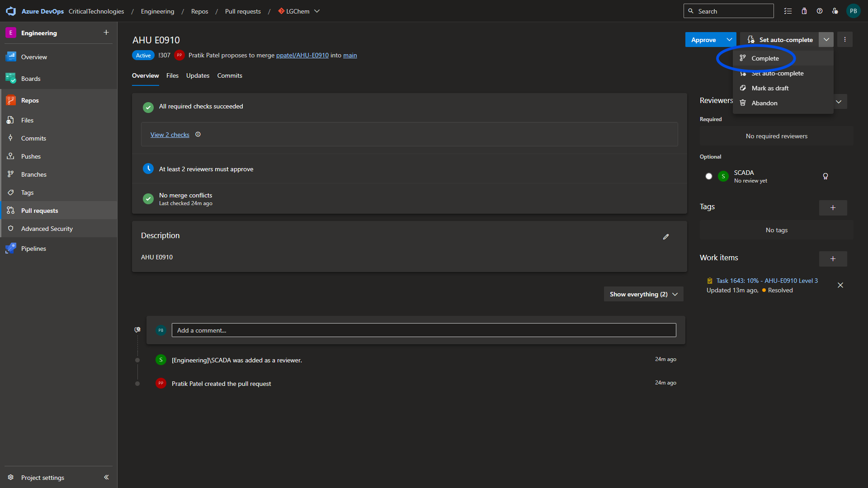Click the SCADA reviewer status circle
Viewport: 868px width, 488px height.
click(x=709, y=176)
